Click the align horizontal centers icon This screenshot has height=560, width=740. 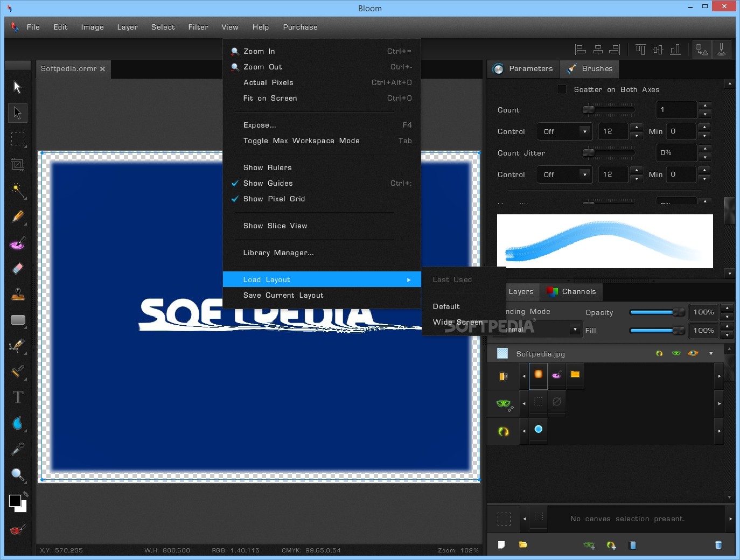tap(598, 50)
